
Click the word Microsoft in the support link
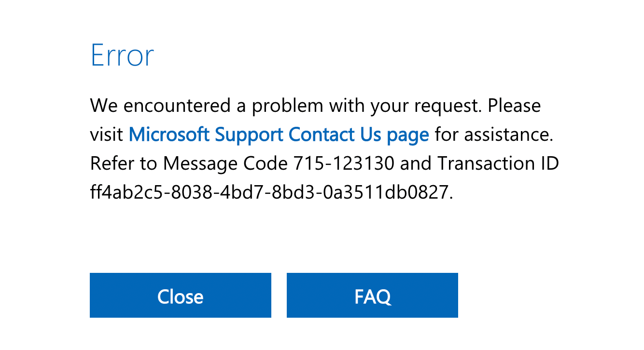tap(169, 135)
